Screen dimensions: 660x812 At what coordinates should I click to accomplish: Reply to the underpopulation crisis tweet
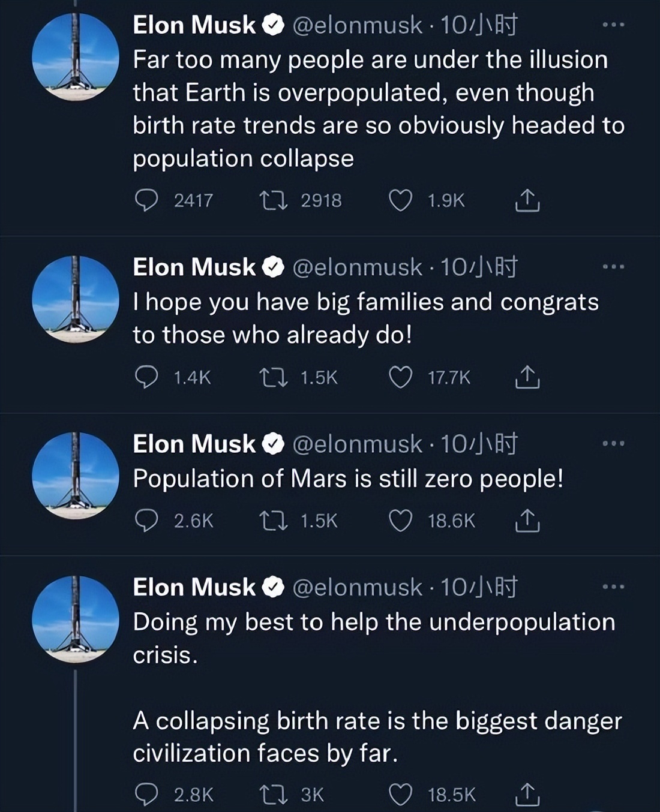click(146, 795)
